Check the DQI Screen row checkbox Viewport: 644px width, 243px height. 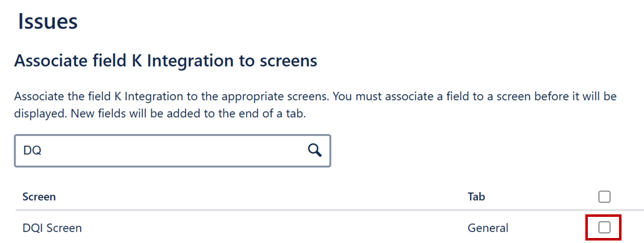(x=604, y=227)
